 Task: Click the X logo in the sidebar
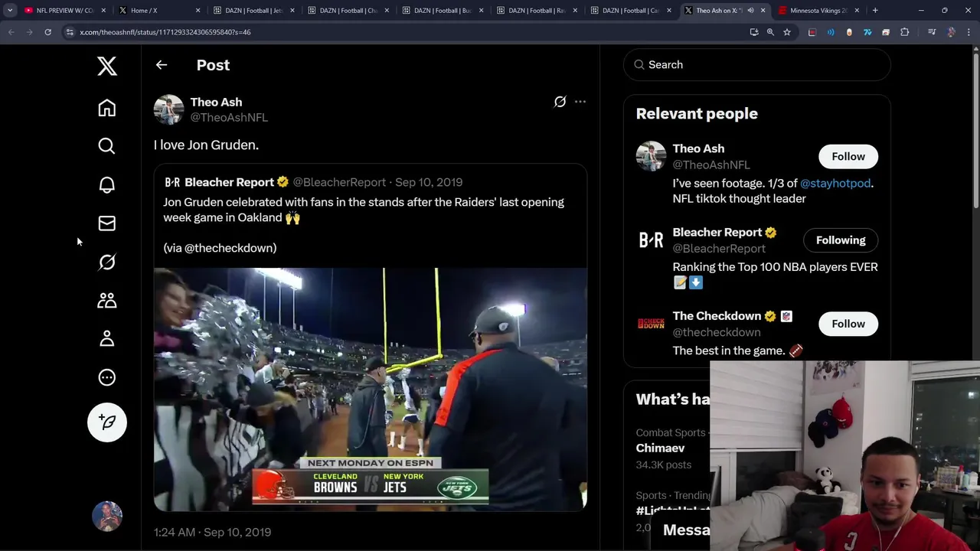click(x=107, y=66)
